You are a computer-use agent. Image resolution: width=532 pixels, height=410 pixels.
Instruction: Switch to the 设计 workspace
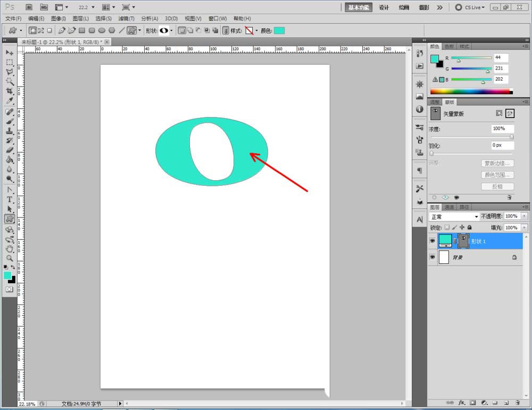tap(384, 7)
